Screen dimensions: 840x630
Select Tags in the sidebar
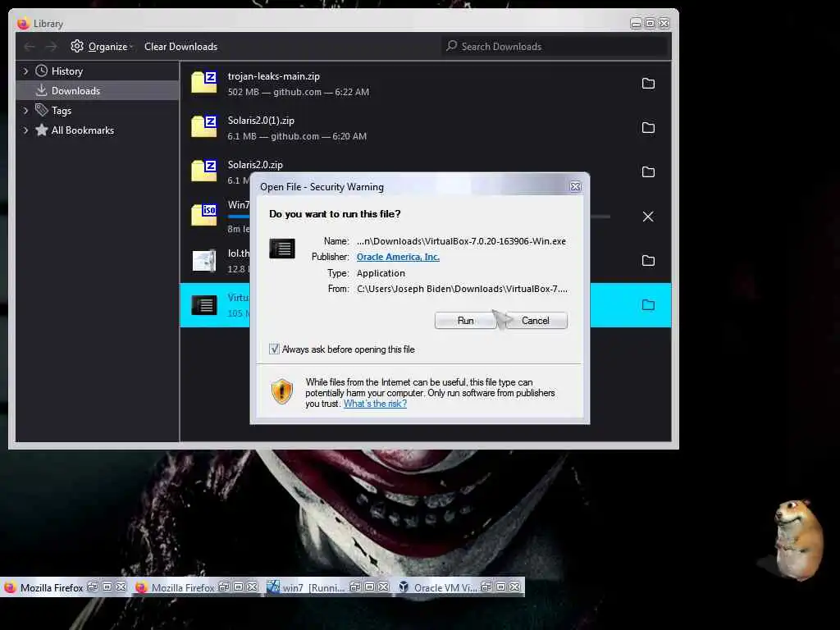pos(61,111)
